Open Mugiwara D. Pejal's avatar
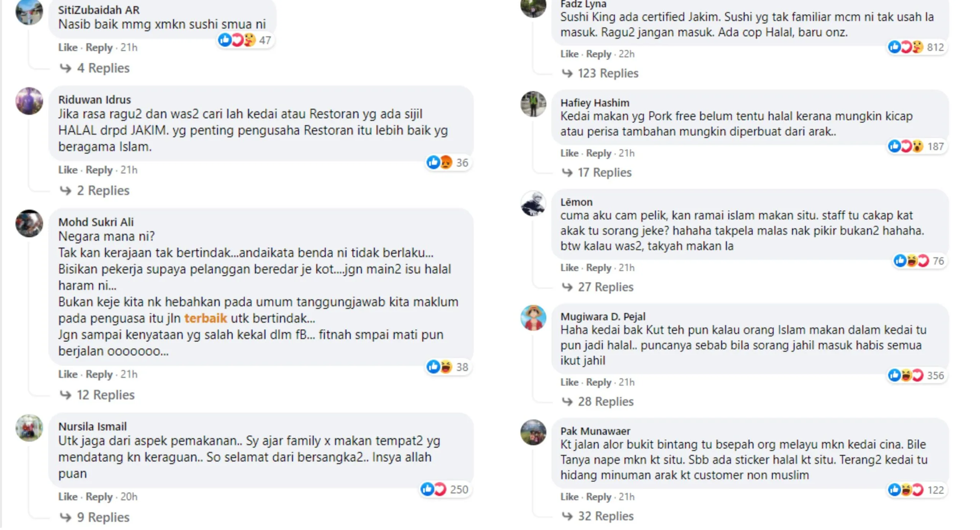 [x=533, y=318]
